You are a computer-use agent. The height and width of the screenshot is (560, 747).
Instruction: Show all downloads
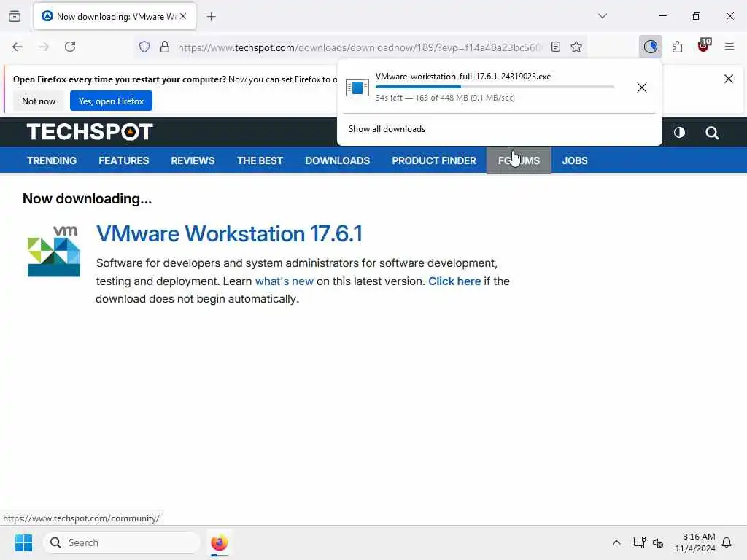387,129
